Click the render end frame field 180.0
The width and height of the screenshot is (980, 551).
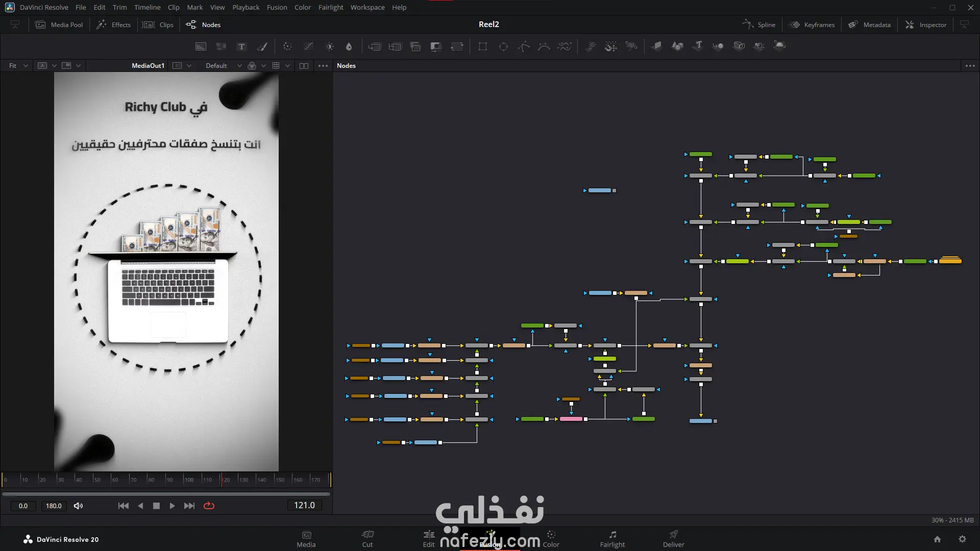click(x=54, y=506)
